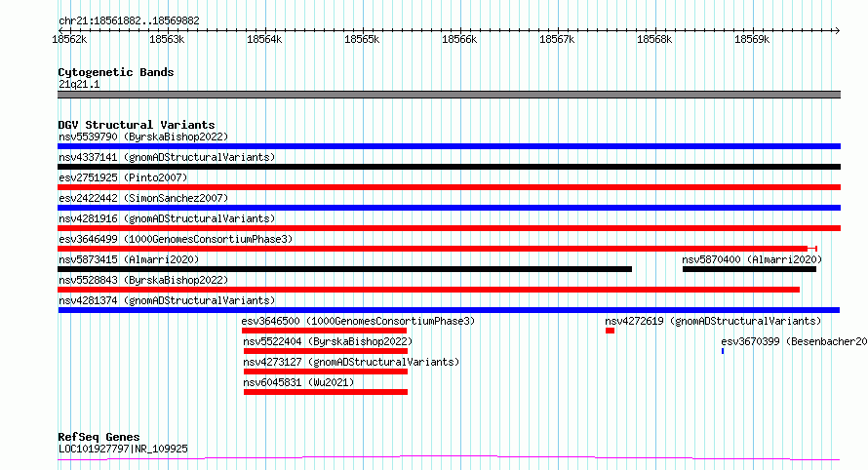Open the esv3646499 (1000GenomesConsortiumPhase3) label
Image resolution: width=868 pixels, height=470 pixels.
(x=176, y=239)
